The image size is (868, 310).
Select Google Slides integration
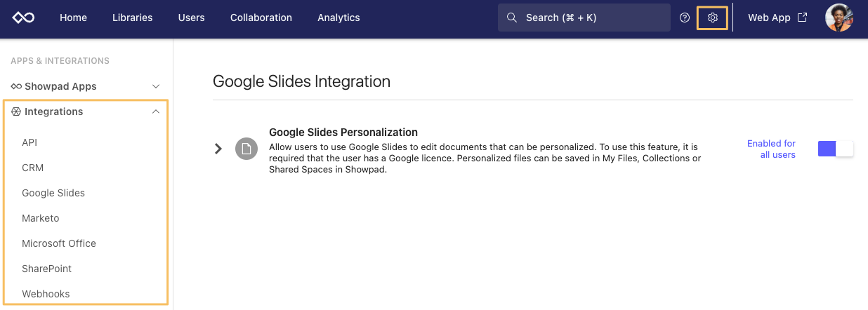click(x=53, y=193)
